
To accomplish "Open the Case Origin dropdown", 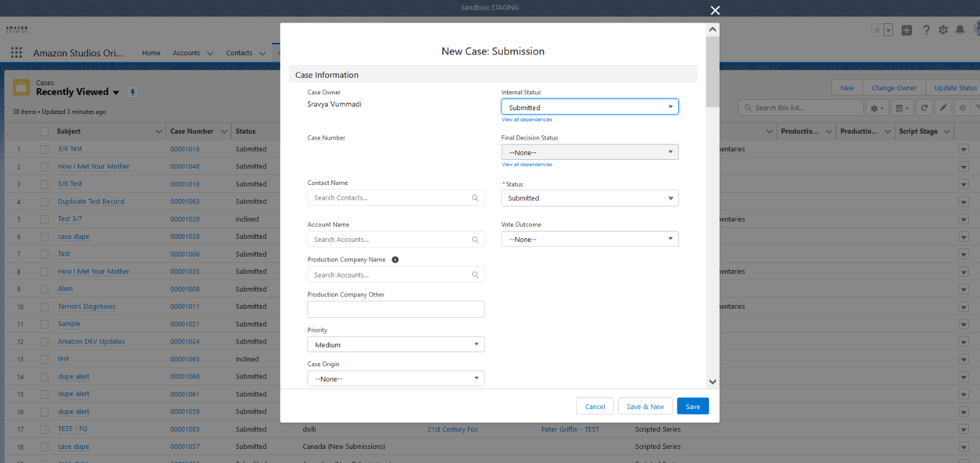I will pos(396,378).
